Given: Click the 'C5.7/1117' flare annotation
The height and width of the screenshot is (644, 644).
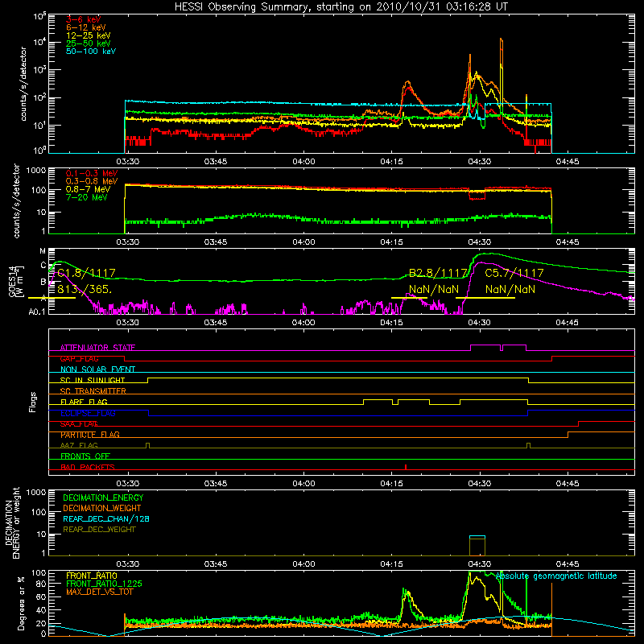Looking at the screenshot, I should [514, 273].
